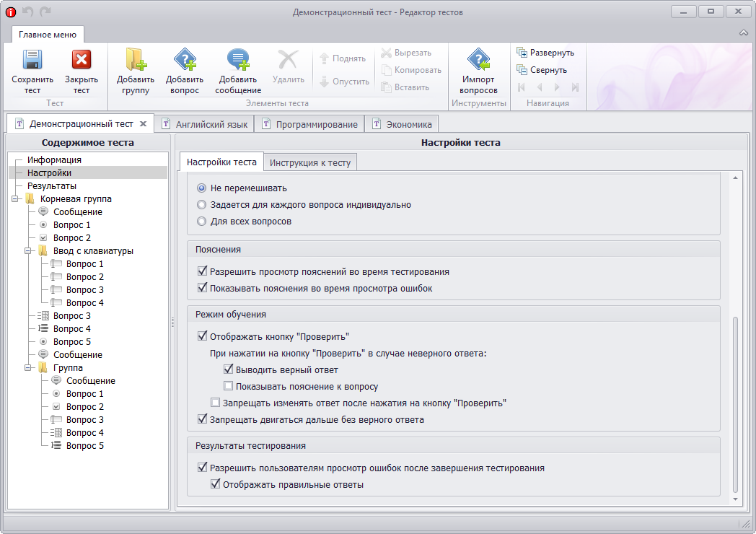The width and height of the screenshot is (756, 534).
Task: Go to the next element navigation arrow
Action: 557,87
